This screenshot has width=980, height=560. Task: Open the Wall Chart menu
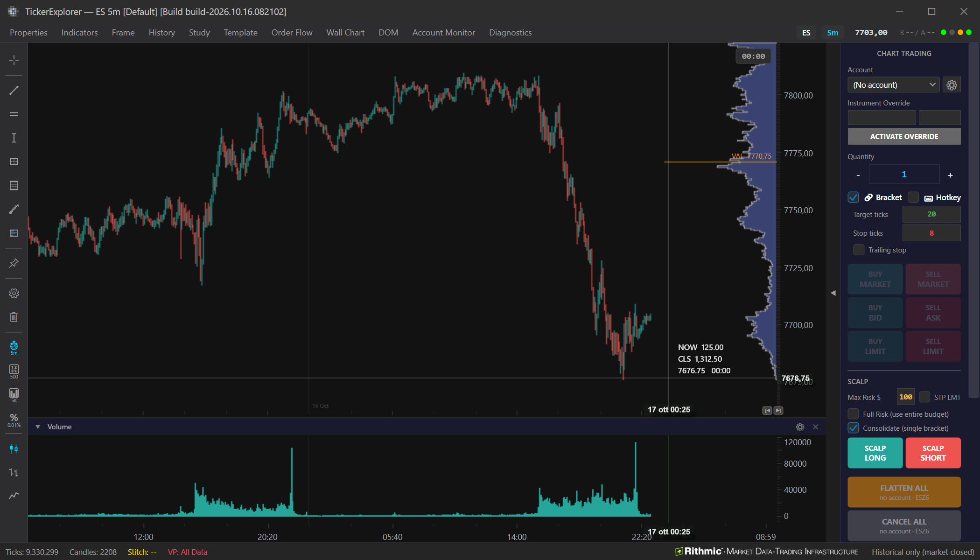point(345,32)
